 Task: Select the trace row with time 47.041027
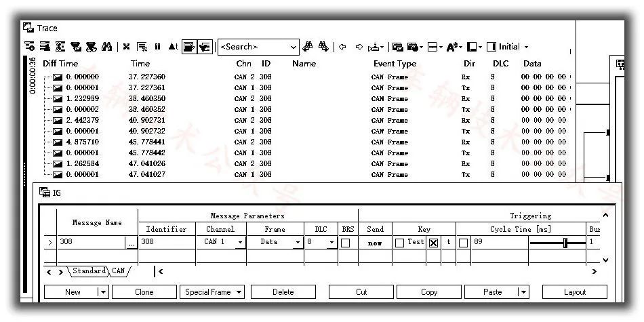pos(306,174)
